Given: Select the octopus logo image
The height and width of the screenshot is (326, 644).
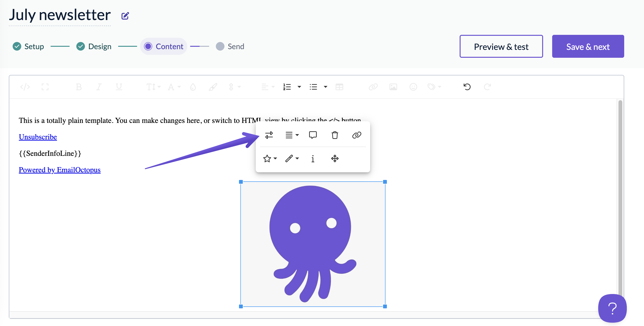Looking at the screenshot, I should tap(313, 244).
